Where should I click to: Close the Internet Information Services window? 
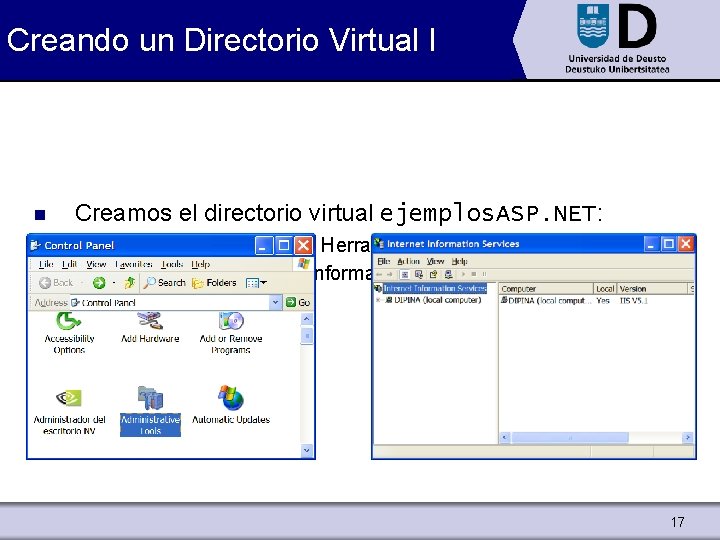(686, 244)
